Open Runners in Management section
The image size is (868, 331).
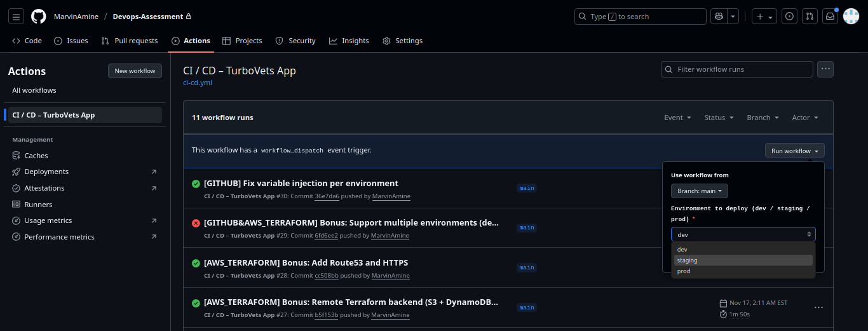point(38,205)
